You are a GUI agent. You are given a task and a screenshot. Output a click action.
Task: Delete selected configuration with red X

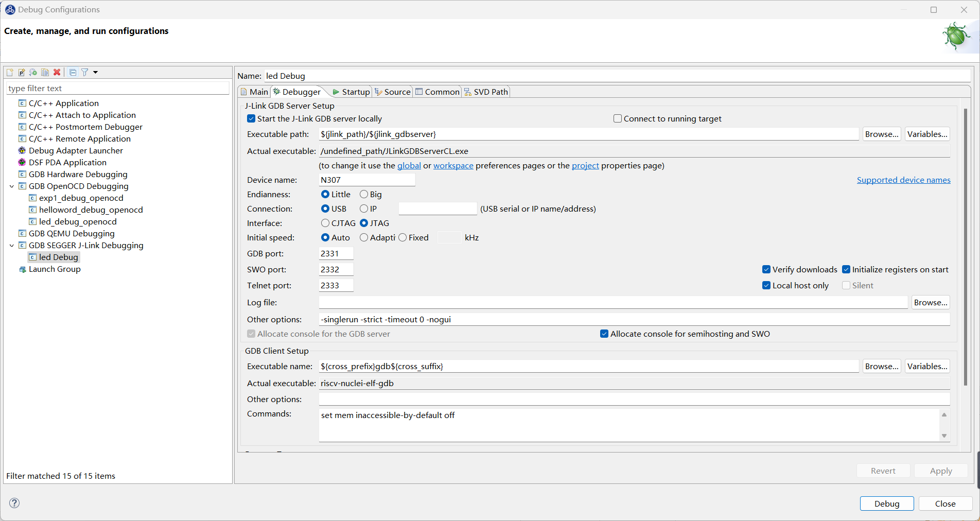click(x=57, y=73)
